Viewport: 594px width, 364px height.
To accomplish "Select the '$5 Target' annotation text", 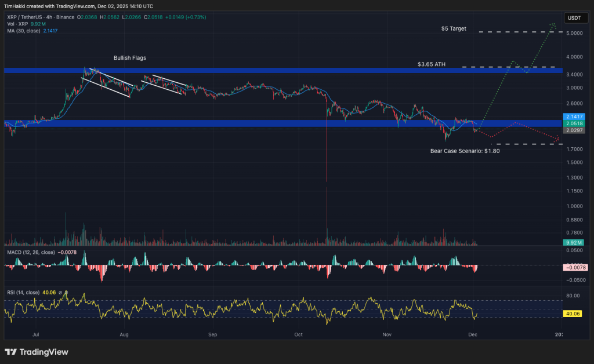I will (455, 28).
